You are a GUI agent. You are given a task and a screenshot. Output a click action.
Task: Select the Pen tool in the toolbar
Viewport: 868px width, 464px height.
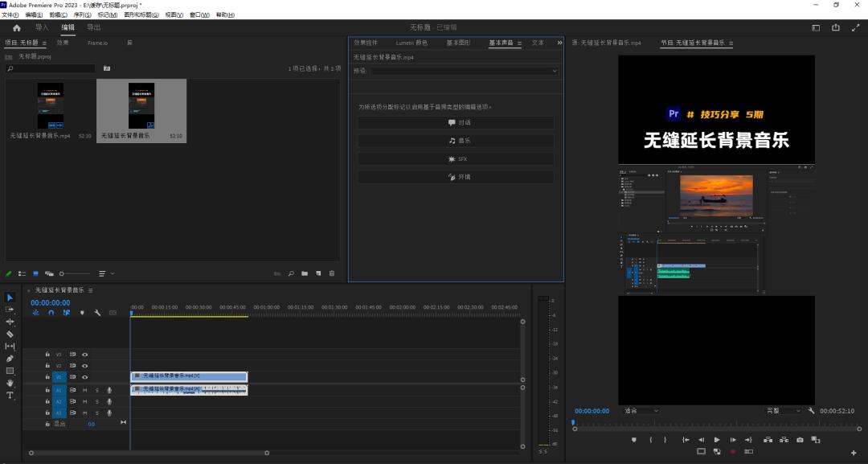[10, 359]
